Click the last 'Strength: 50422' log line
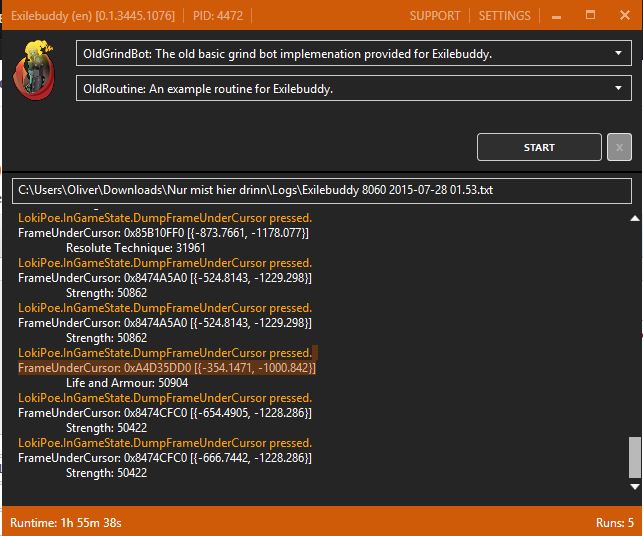643x536 pixels. tap(106, 473)
